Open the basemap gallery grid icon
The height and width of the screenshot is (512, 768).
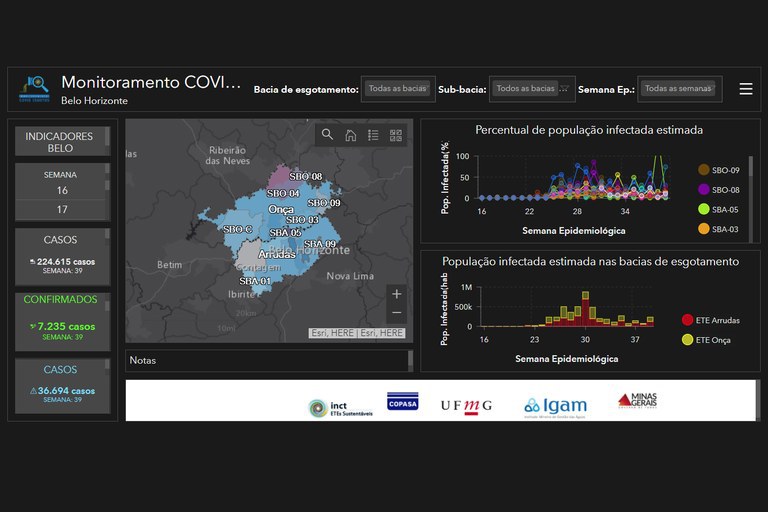[x=396, y=135]
